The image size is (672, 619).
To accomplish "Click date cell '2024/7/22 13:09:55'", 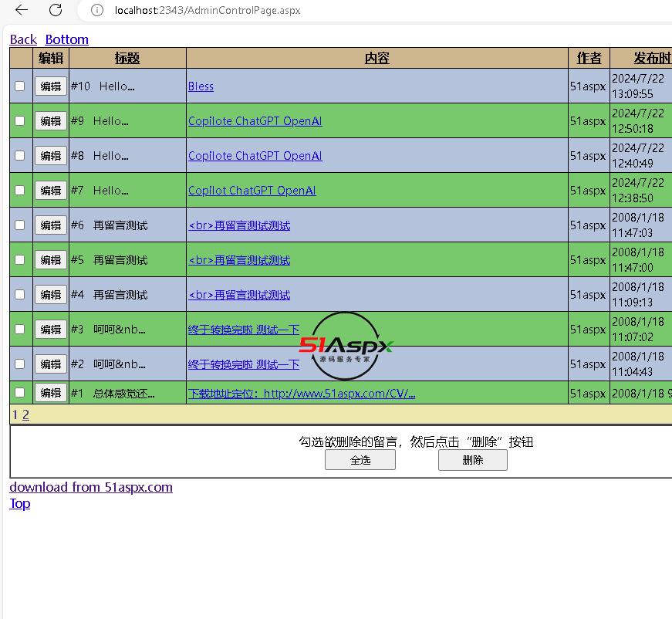I will [640, 86].
